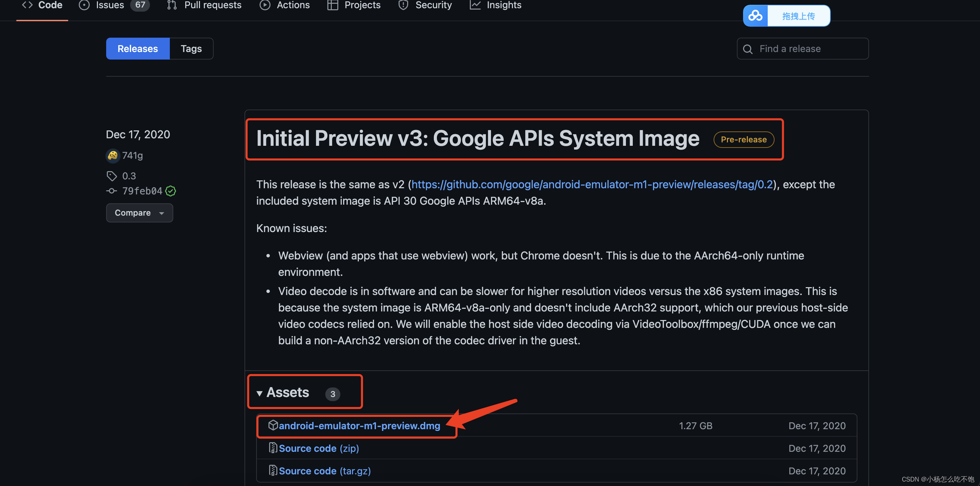Open the Pull requests tab
Viewport: 980px width, 486px height.
(212, 5)
